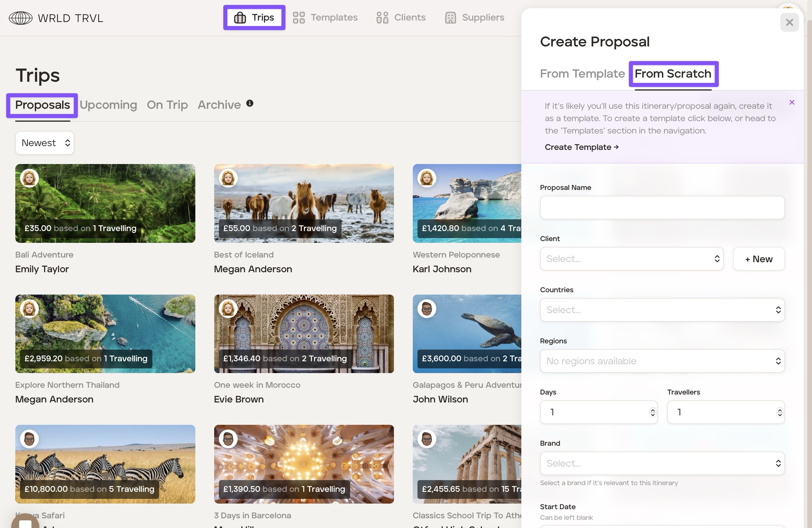Click the avatar on Bali Adventure card
Image resolution: width=812 pixels, height=528 pixels.
(29, 178)
